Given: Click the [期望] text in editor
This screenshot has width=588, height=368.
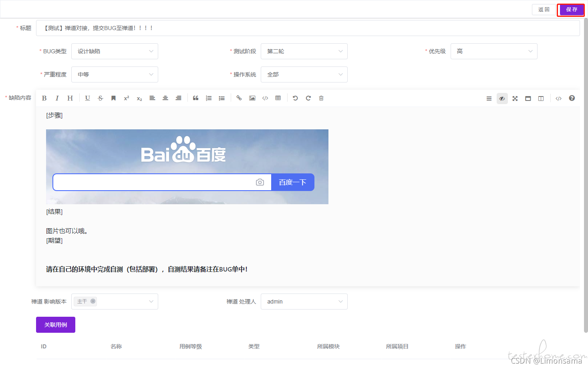Looking at the screenshot, I should [54, 241].
